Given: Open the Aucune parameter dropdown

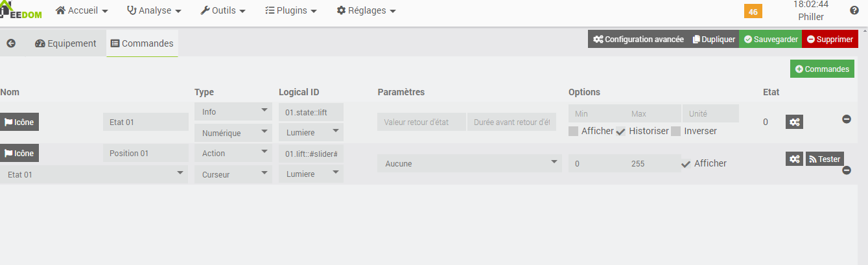Looking at the screenshot, I should click(469, 163).
